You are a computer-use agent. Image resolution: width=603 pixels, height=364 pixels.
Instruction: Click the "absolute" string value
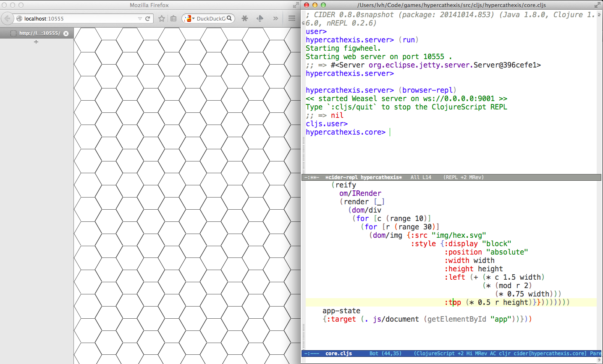pyautogui.click(x=507, y=252)
